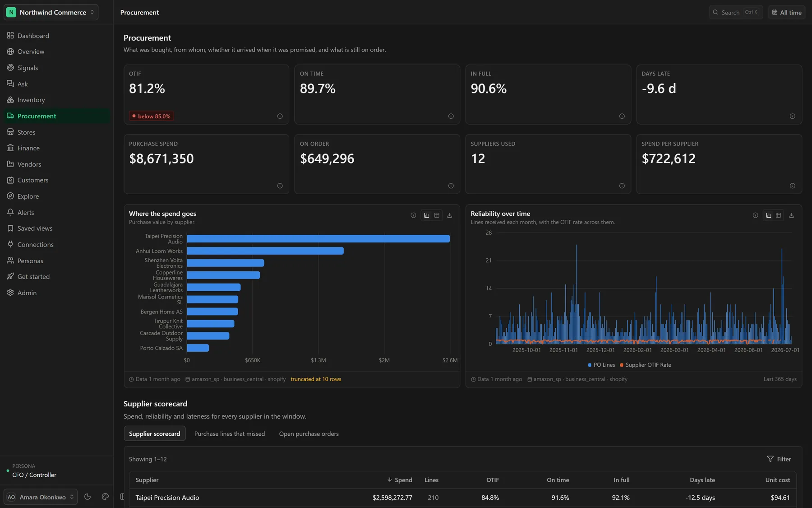Image resolution: width=812 pixels, height=508 pixels.
Task: Show info for Reliability over time chart
Action: click(x=755, y=215)
